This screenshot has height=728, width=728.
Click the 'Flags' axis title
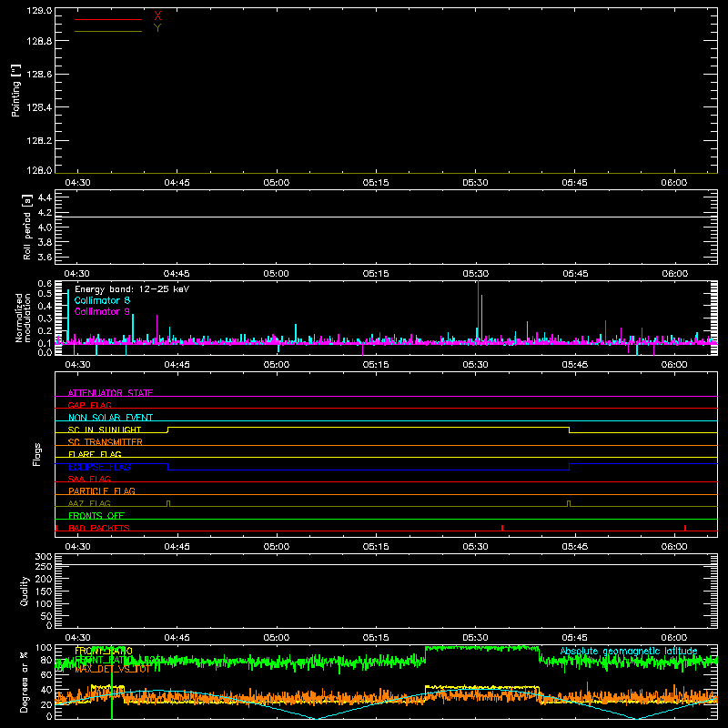37,454
